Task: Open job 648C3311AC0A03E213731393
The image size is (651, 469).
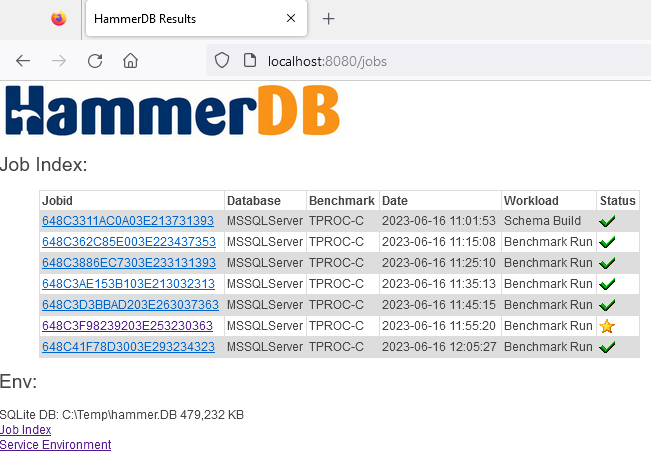Action: pyautogui.click(x=128, y=221)
